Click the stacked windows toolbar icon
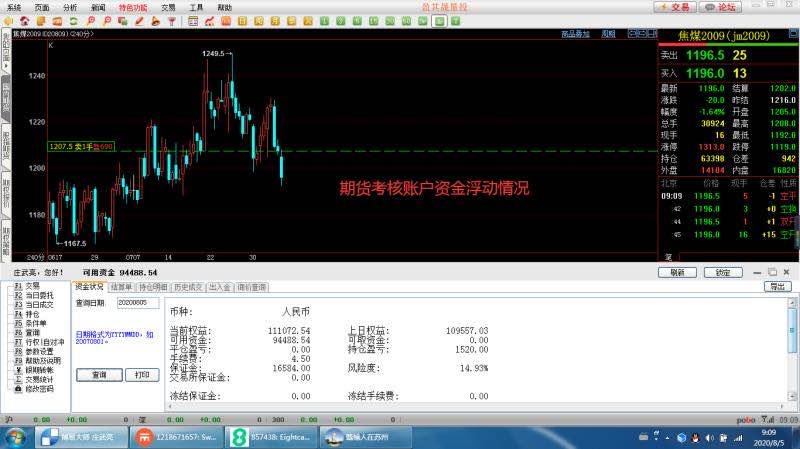The image size is (800, 449). click(x=123, y=21)
